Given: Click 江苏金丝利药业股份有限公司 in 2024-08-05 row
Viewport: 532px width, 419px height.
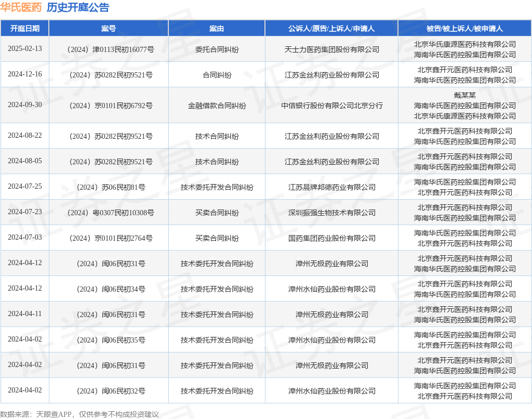Looking at the screenshot, I should pos(332,162).
